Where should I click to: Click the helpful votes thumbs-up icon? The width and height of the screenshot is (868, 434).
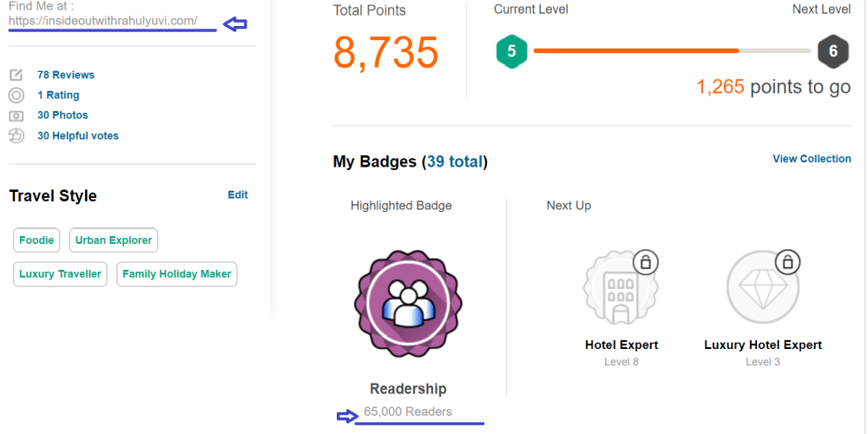pos(16,135)
